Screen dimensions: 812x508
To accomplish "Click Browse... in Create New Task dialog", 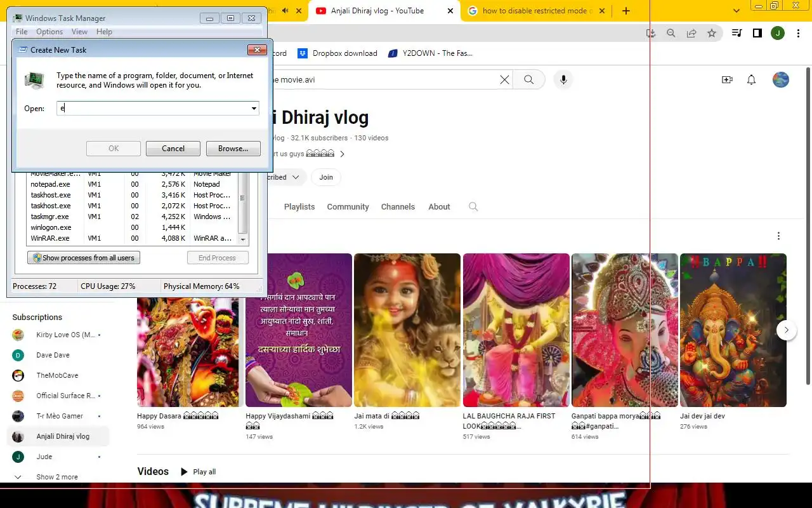I will (233, 149).
